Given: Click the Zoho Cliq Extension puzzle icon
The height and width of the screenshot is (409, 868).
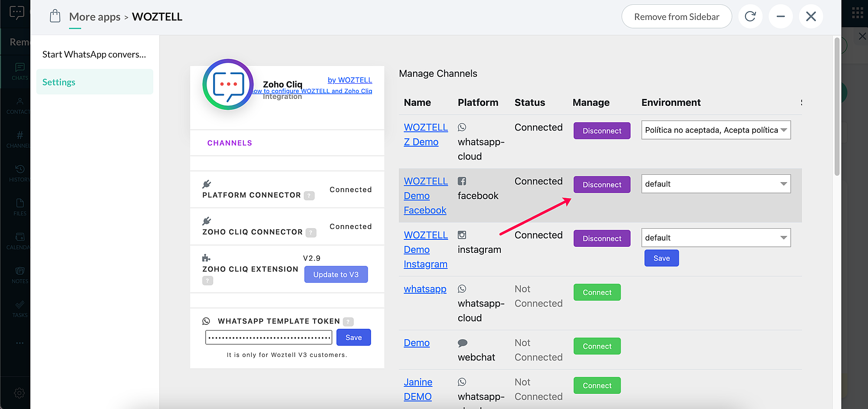Looking at the screenshot, I should (206, 258).
